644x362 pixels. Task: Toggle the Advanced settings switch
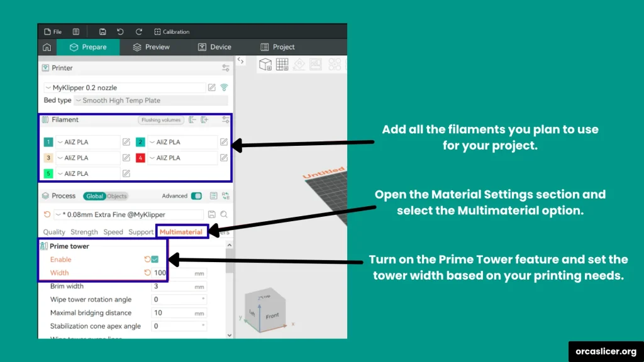coord(196,196)
